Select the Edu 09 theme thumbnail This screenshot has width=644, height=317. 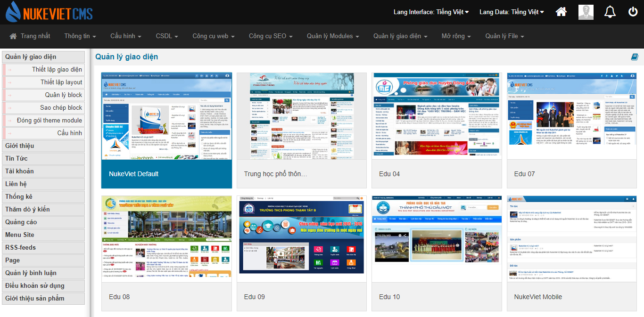pos(302,239)
